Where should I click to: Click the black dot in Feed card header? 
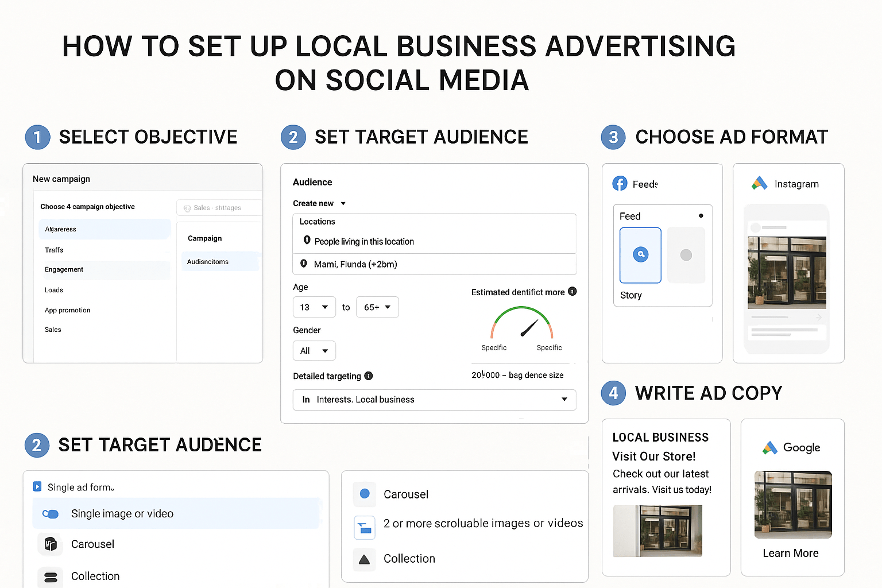pos(701,216)
